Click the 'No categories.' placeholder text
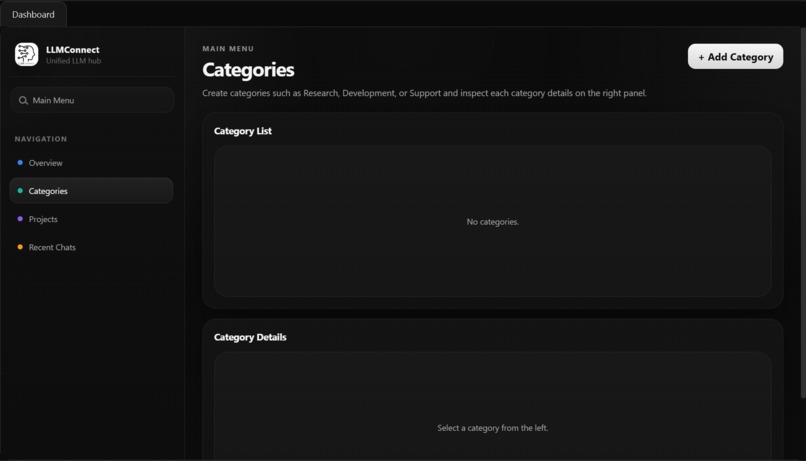This screenshot has width=806, height=461. [x=492, y=222]
